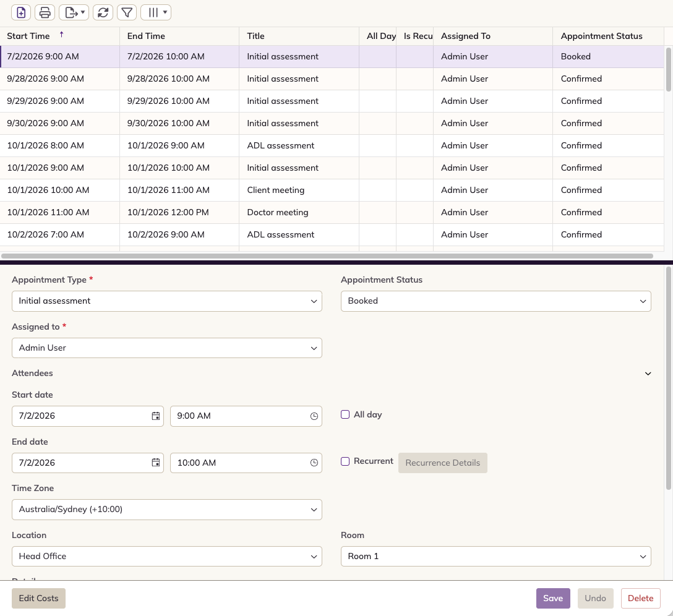Open the Room dropdown

pos(495,557)
